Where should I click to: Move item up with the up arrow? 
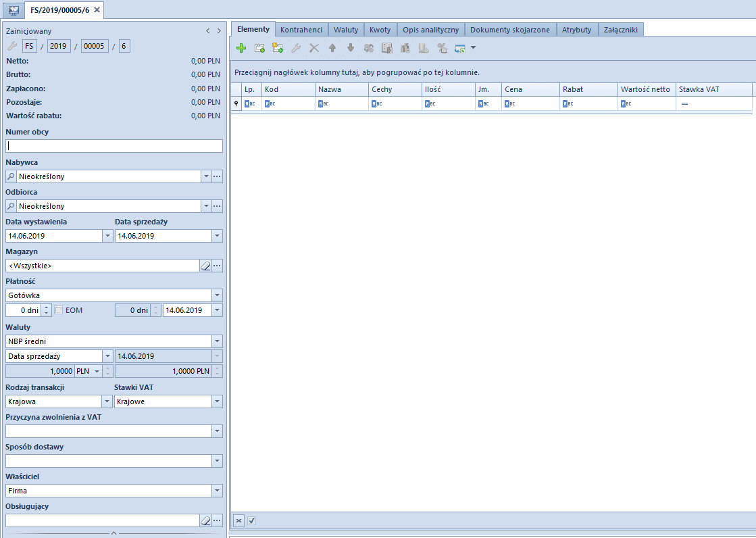[332, 48]
